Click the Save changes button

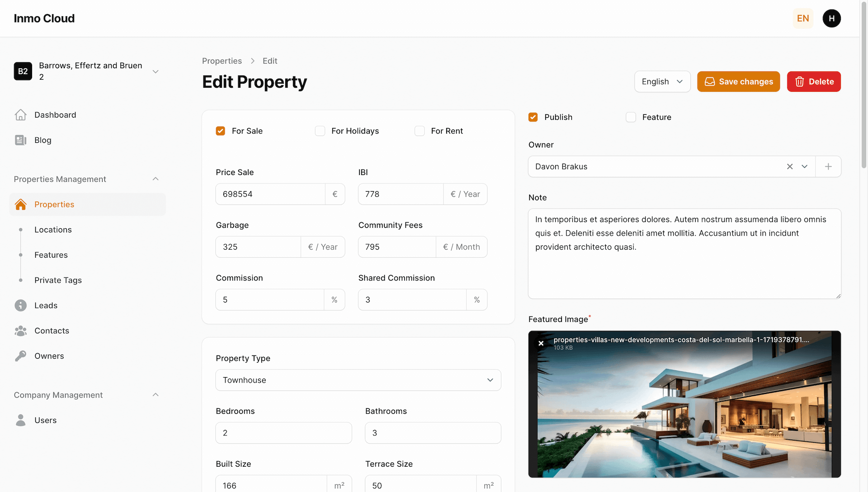[738, 81]
